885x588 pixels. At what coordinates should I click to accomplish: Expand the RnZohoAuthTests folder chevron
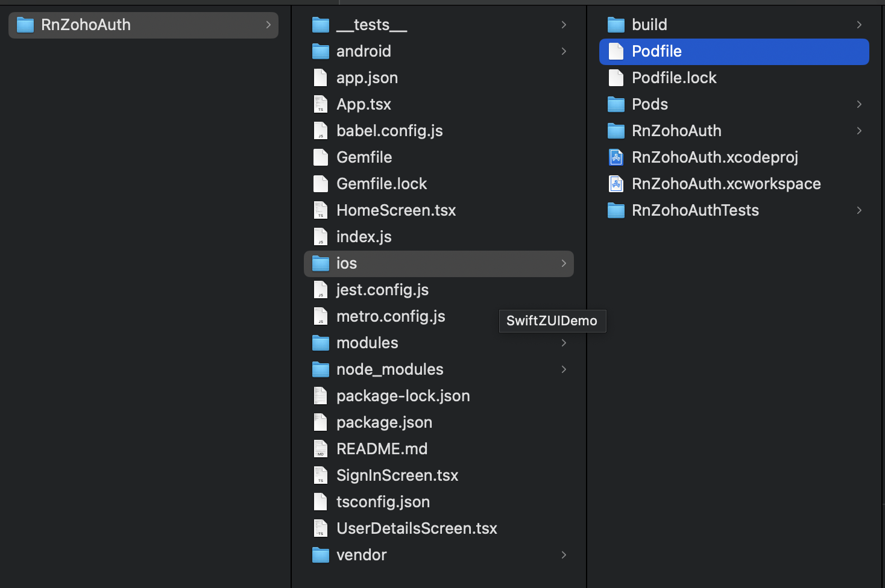coord(859,210)
